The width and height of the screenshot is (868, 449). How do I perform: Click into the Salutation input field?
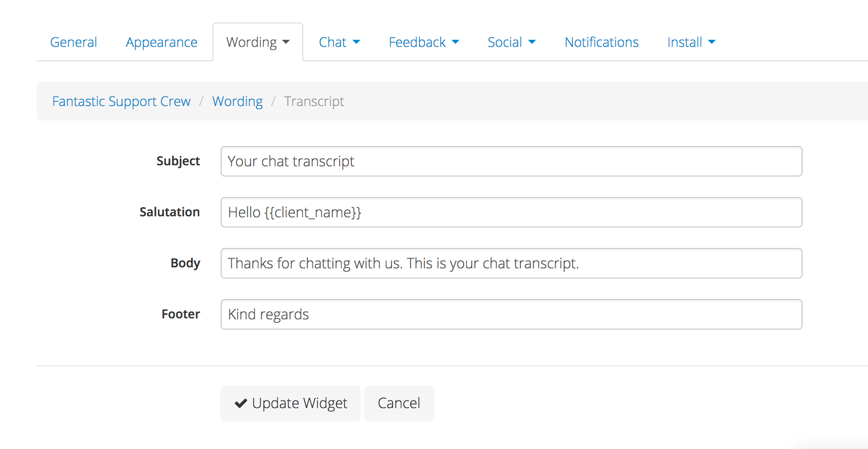pos(511,212)
